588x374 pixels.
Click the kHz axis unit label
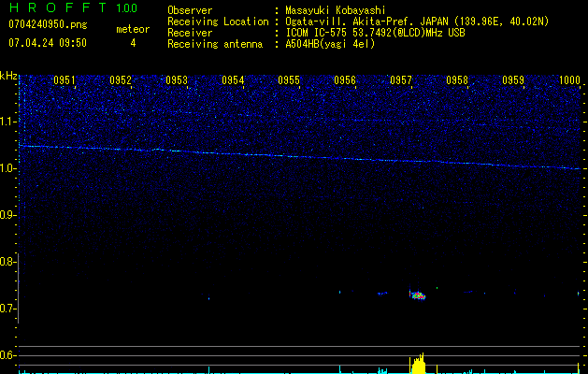coord(8,76)
